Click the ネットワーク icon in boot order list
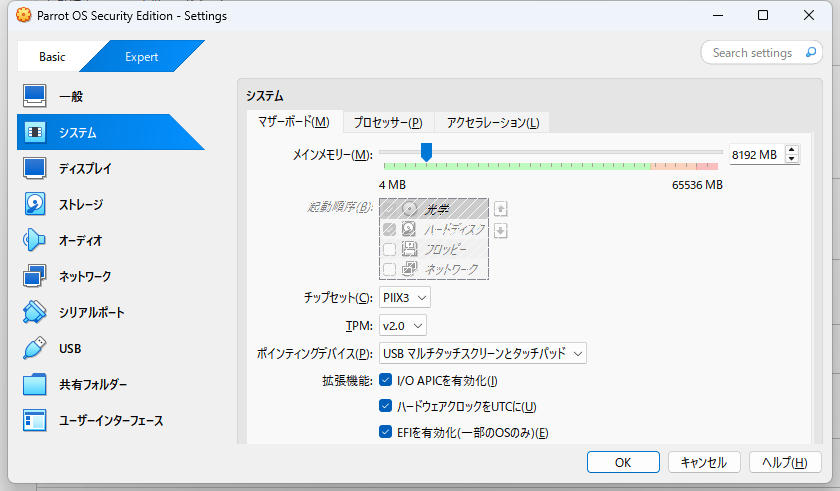Viewport: 840px width, 491px height. tap(409, 268)
